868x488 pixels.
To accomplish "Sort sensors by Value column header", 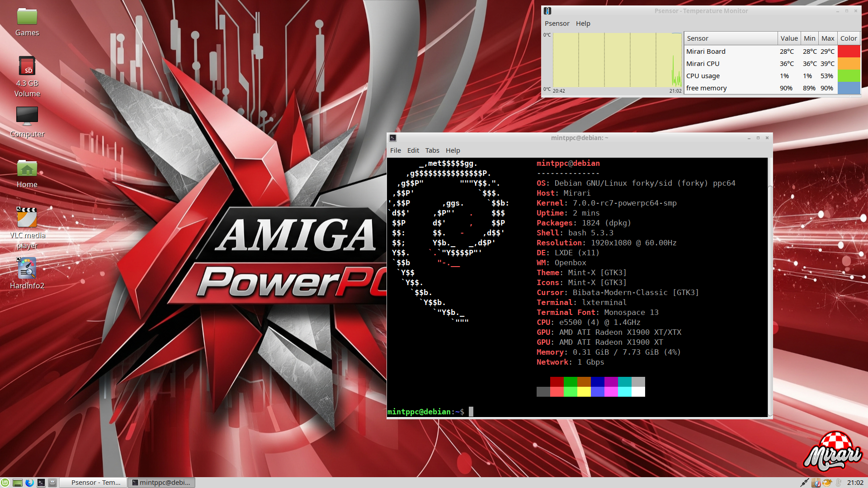I will tap(789, 38).
